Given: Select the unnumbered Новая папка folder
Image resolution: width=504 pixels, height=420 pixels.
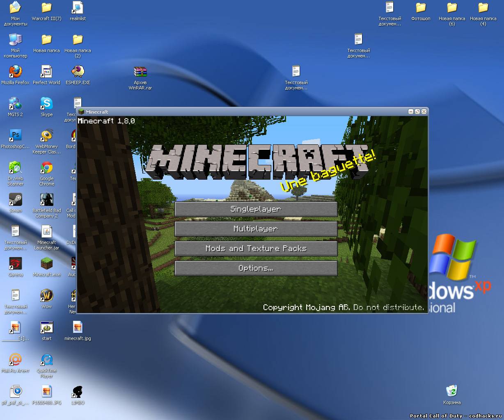Looking at the screenshot, I should coord(46,39).
